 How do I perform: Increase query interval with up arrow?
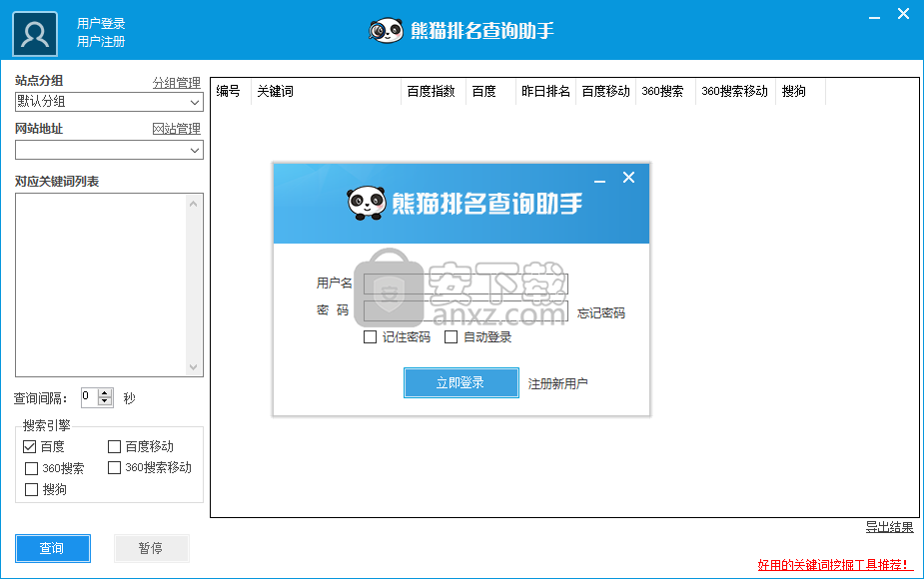pos(105,393)
